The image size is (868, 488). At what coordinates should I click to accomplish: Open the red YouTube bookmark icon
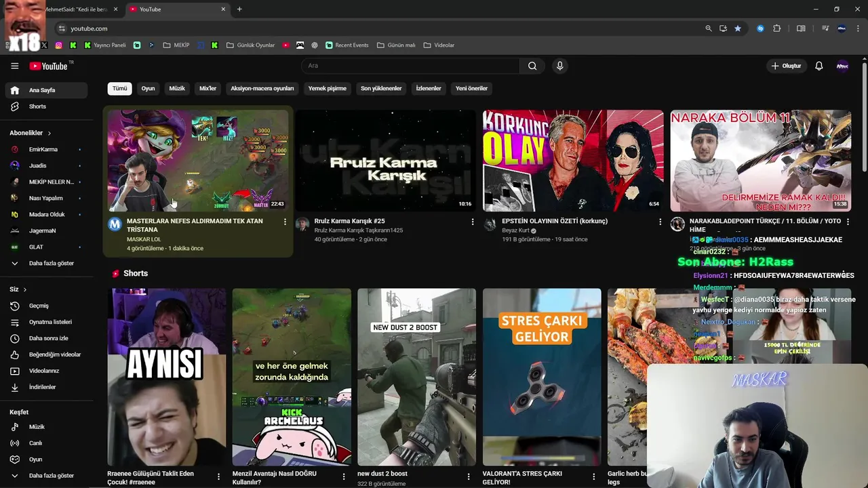(285, 45)
